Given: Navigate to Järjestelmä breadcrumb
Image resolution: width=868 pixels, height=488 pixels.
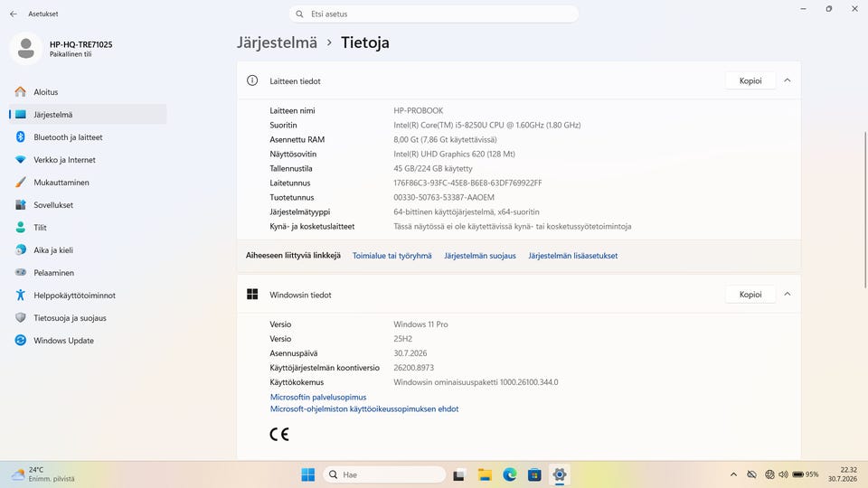Looking at the screenshot, I should click(x=277, y=42).
